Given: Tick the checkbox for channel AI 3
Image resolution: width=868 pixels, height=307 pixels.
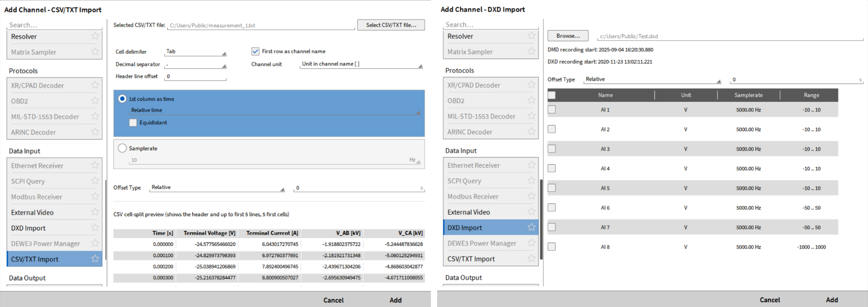Looking at the screenshot, I should click(x=552, y=149).
